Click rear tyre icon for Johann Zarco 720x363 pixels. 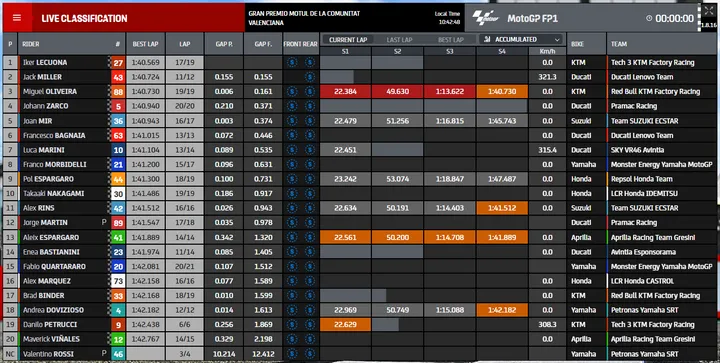[310, 106]
